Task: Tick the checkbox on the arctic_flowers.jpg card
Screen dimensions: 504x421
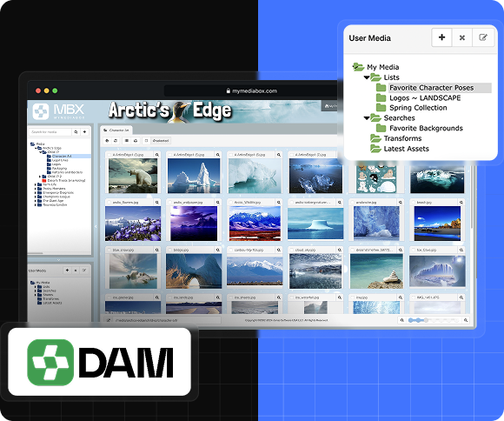Action: tap(109, 203)
